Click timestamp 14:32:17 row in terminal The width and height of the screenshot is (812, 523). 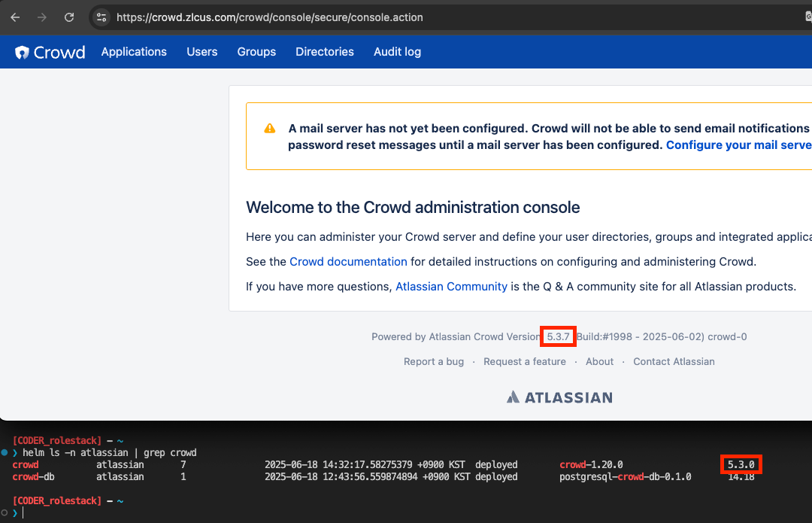point(365,465)
